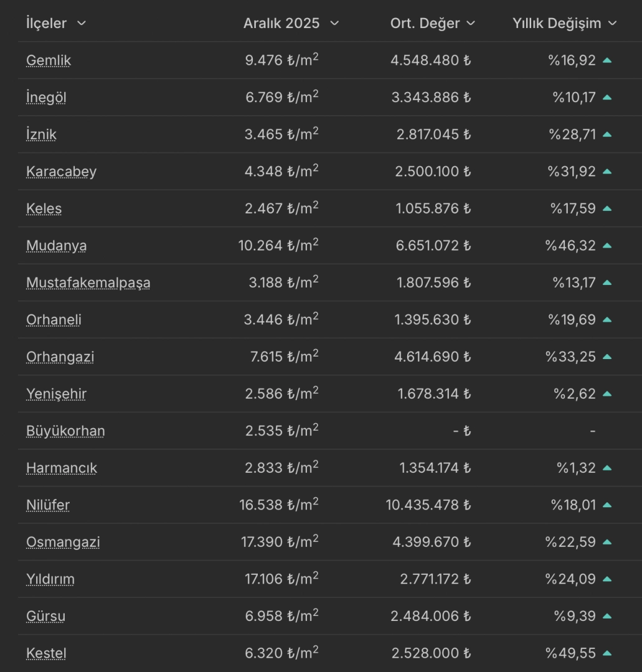The width and height of the screenshot is (642, 672).
Task: Click the up arrow next to Keles %17,59
Action: [x=607, y=208]
